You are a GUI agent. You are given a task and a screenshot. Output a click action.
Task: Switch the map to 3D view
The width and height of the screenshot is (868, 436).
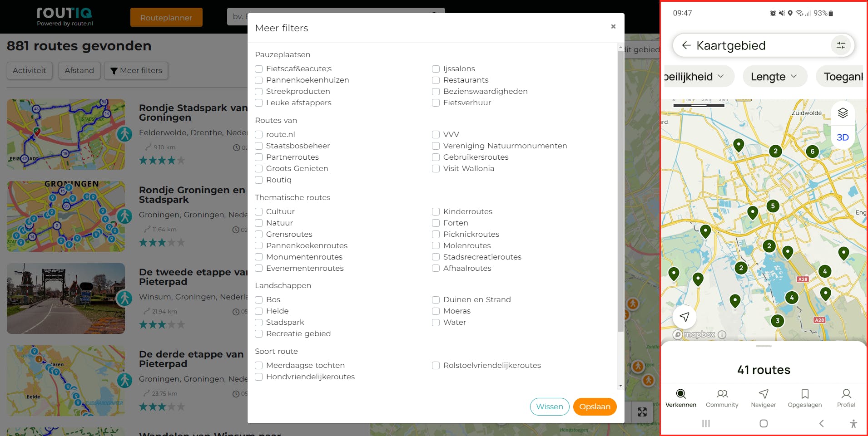coord(843,137)
